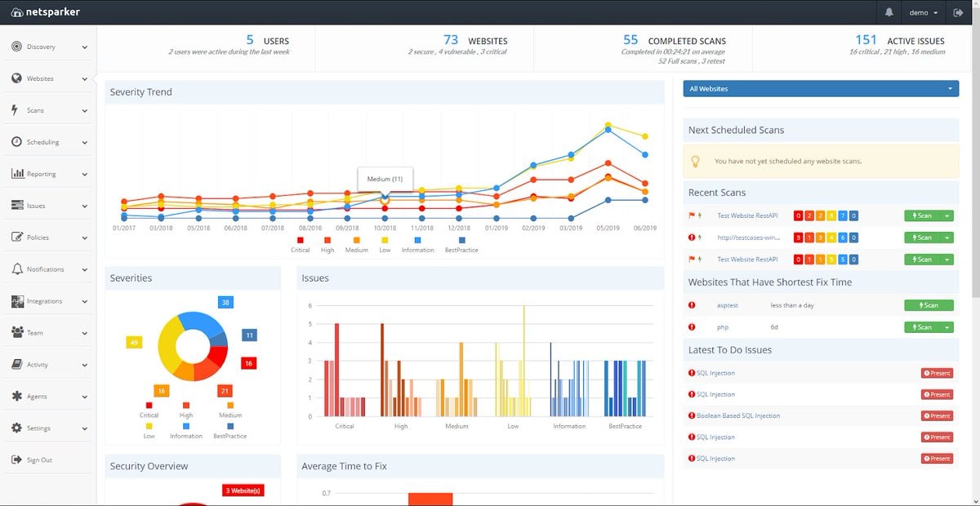Click alert icon beside Boolean Based SQL Injection
This screenshot has height=506, width=980.
point(692,415)
